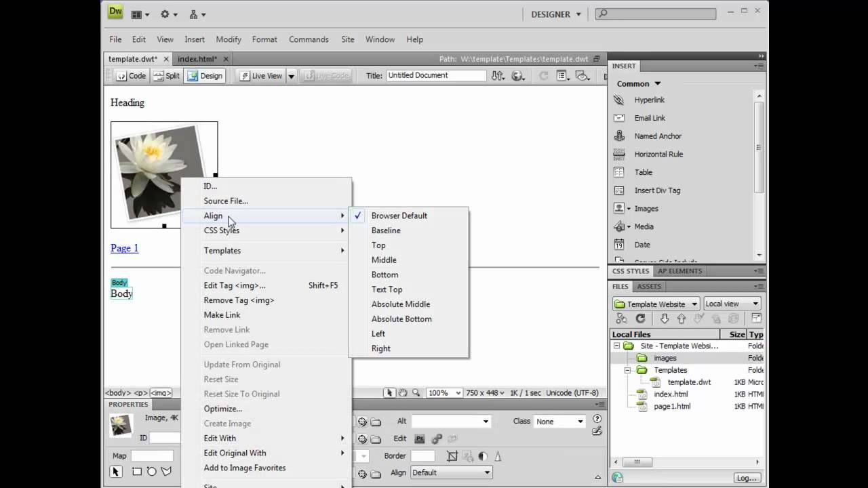
Task: Click the Hyperlink insert icon
Action: tap(618, 100)
